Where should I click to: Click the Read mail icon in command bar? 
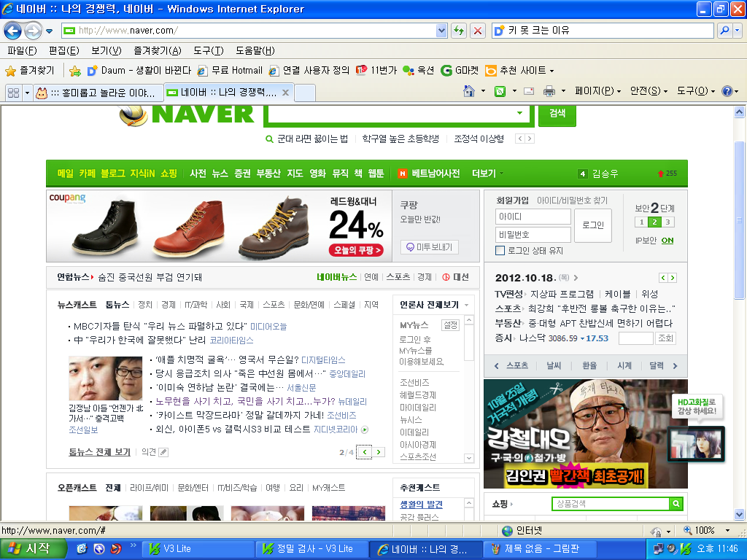point(529,91)
